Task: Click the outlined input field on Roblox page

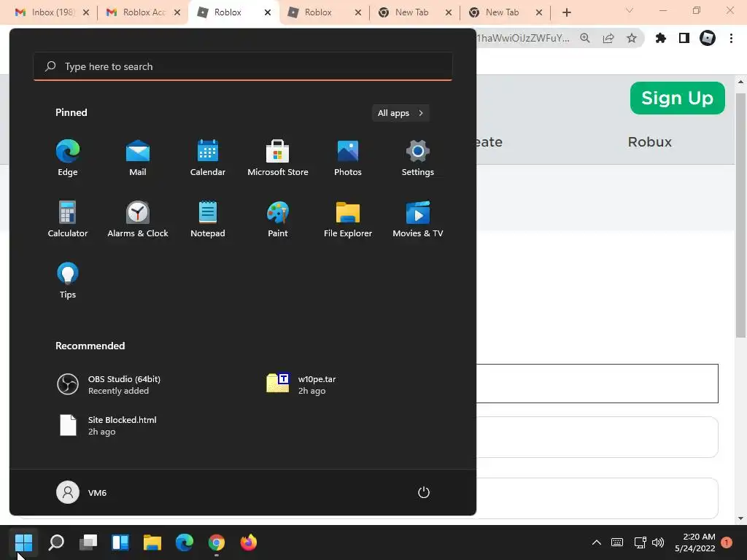Action: [597, 384]
